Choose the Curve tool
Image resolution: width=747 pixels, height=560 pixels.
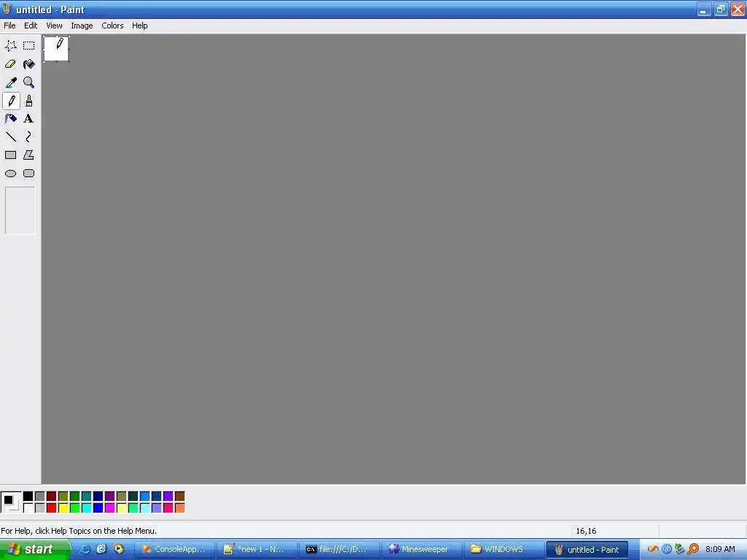[x=29, y=137]
